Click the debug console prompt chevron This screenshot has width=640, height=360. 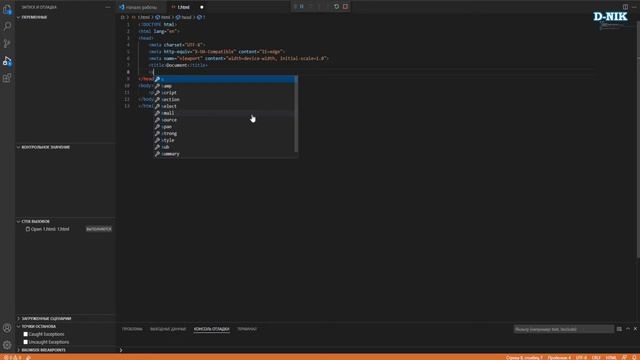point(121,350)
